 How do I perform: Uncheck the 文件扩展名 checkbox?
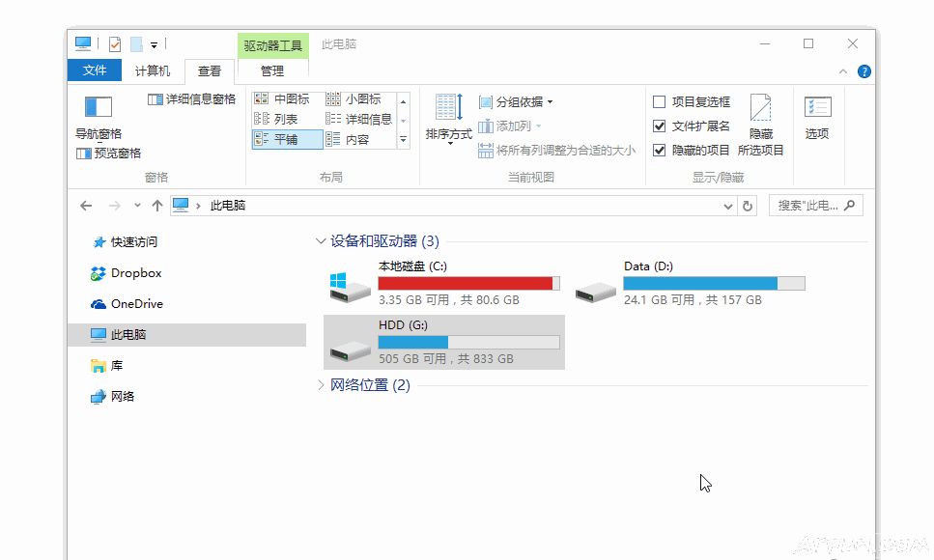coord(660,126)
